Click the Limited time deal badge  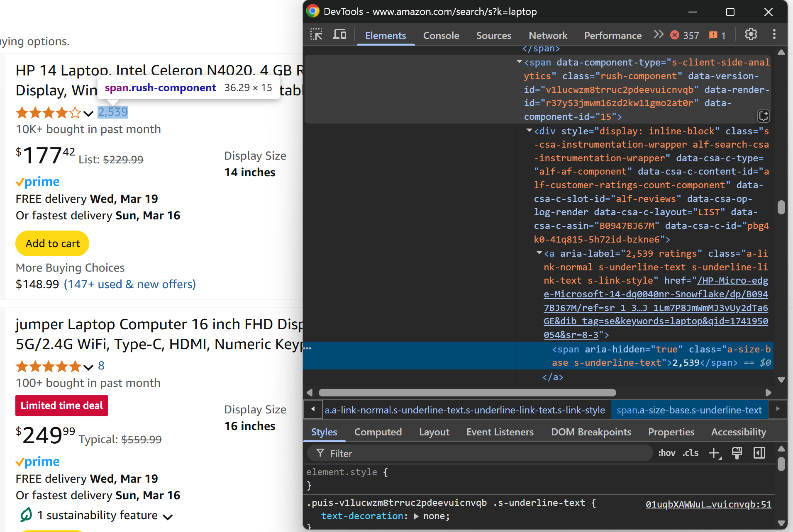pyautogui.click(x=61, y=406)
